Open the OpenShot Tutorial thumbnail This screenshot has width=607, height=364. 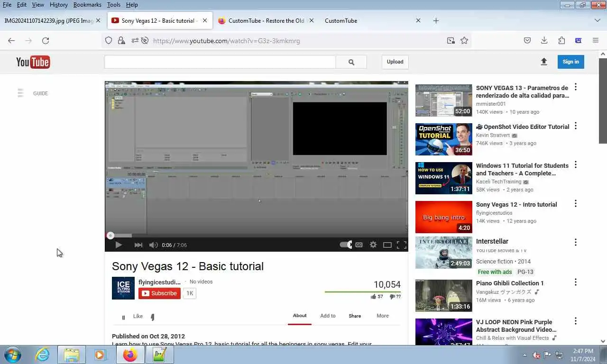(x=444, y=139)
